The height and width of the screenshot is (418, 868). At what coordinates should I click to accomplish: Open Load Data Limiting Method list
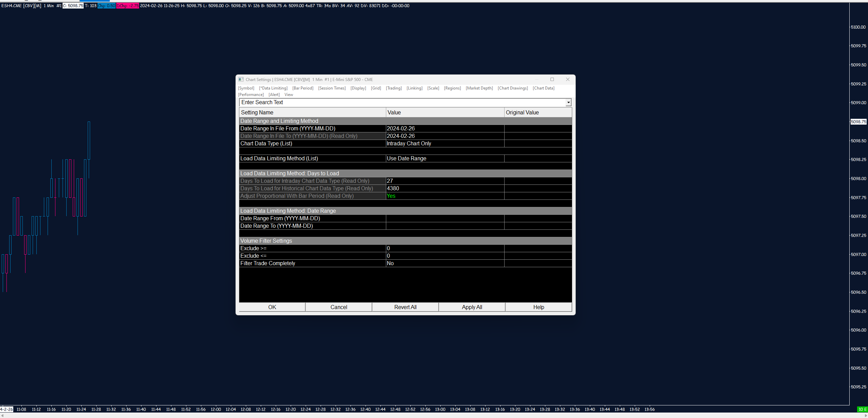click(445, 159)
